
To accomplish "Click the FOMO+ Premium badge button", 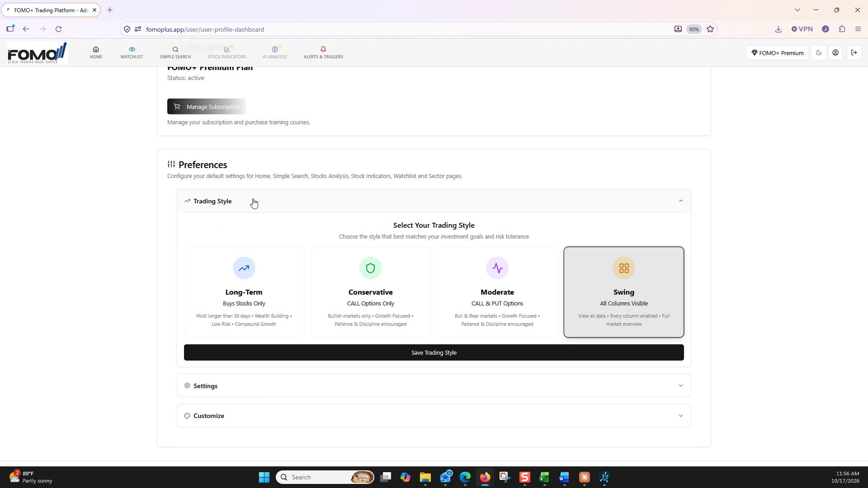I will pyautogui.click(x=777, y=53).
